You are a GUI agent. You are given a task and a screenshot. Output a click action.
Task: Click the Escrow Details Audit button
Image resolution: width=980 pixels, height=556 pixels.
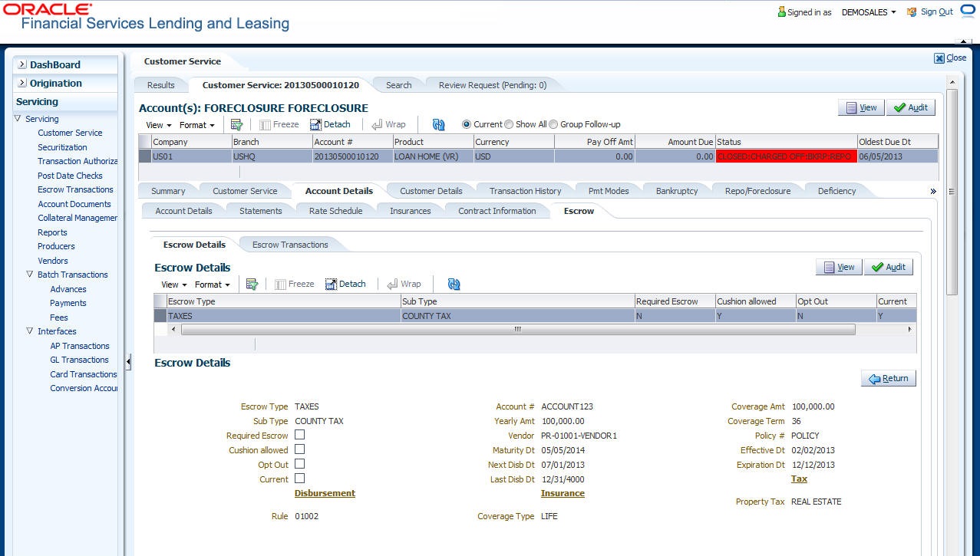tap(889, 267)
